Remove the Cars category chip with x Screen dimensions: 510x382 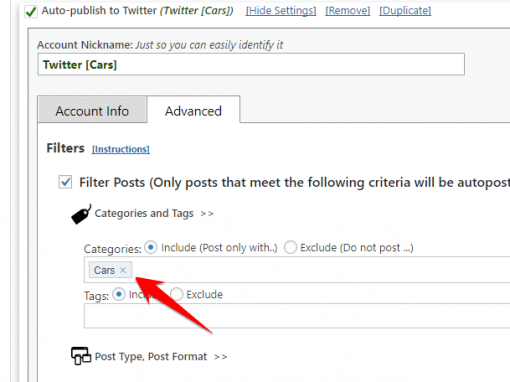pyautogui.click(x=123, y=270)
